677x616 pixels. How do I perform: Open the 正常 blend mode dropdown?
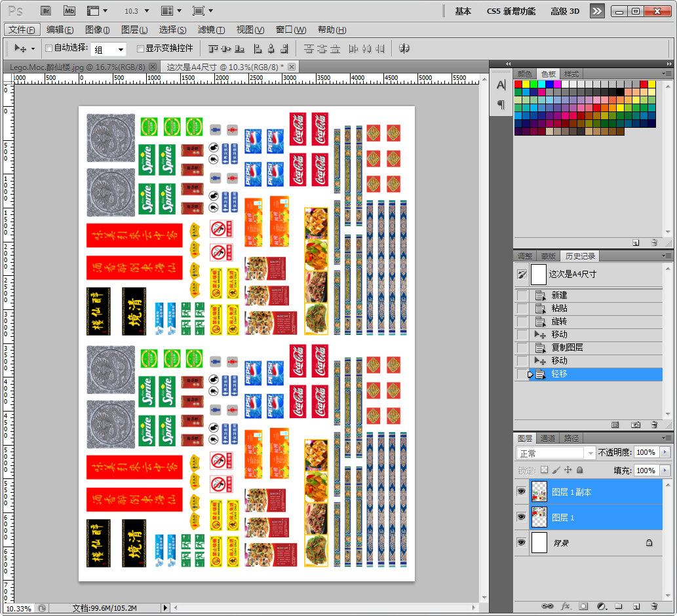(556, 453)
